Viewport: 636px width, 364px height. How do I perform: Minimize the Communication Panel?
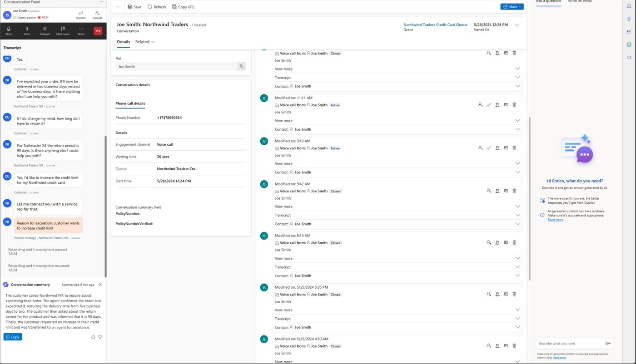coord(101,2)
